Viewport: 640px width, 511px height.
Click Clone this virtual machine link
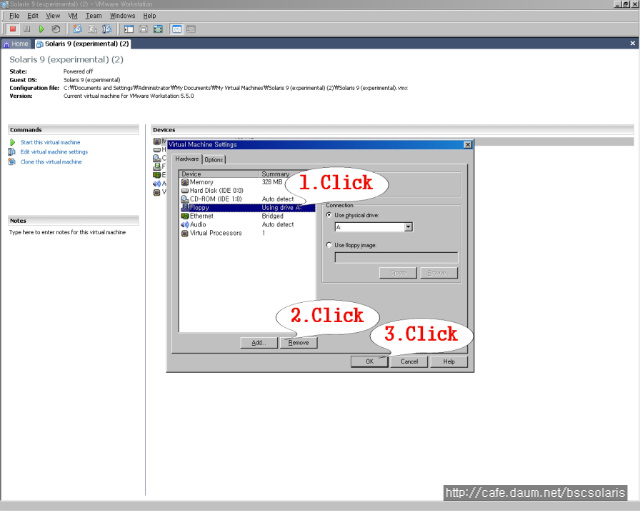click(x=51, y=162)
